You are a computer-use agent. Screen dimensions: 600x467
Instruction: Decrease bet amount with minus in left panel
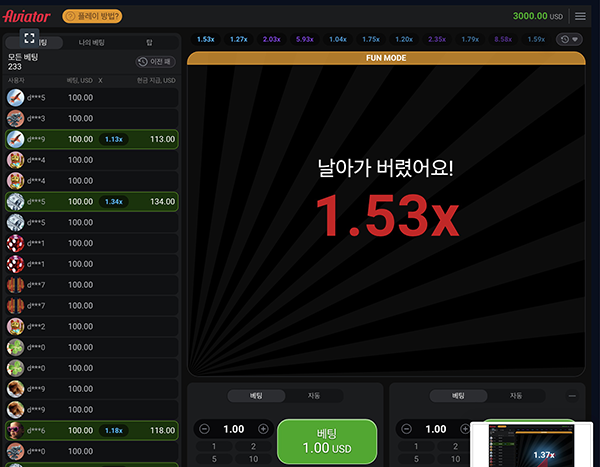(x=205, y=429)
